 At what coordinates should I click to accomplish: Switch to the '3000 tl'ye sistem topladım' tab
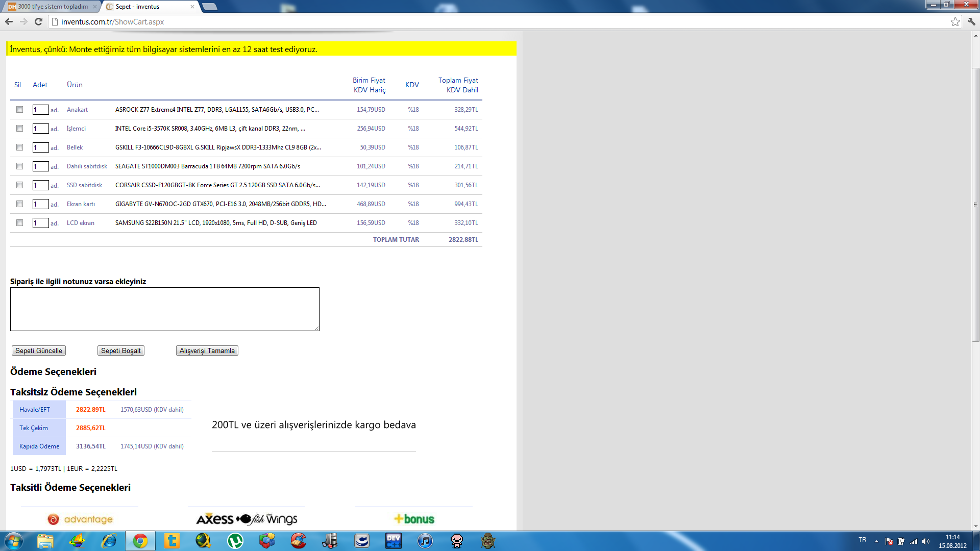click(53, 7)
